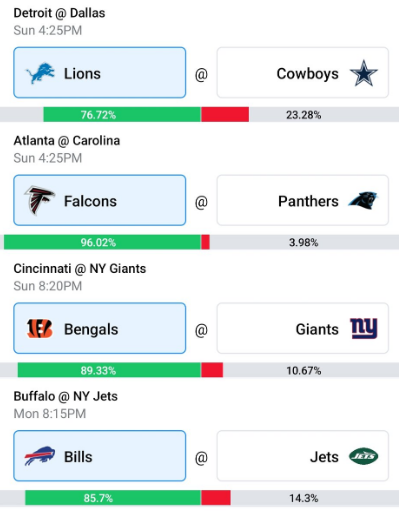This screenshot has height=511, width=399.
Task: Click the 76.72% green pick bar
Action: point(122,115)
